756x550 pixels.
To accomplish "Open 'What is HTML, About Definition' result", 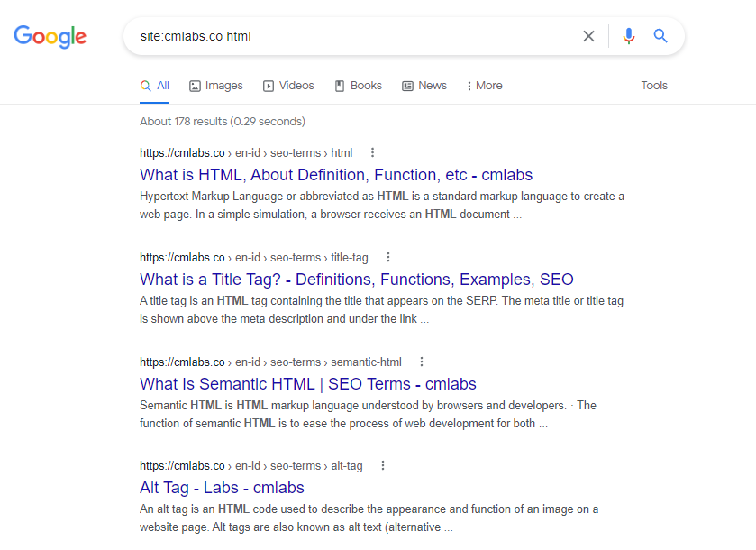I will click(x=336, y=175).
